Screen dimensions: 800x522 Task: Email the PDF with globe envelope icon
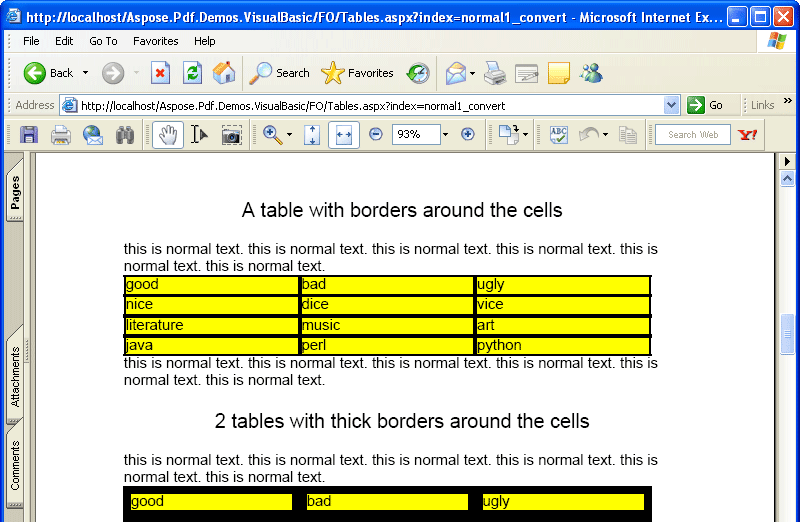click(x=93, y=135)
